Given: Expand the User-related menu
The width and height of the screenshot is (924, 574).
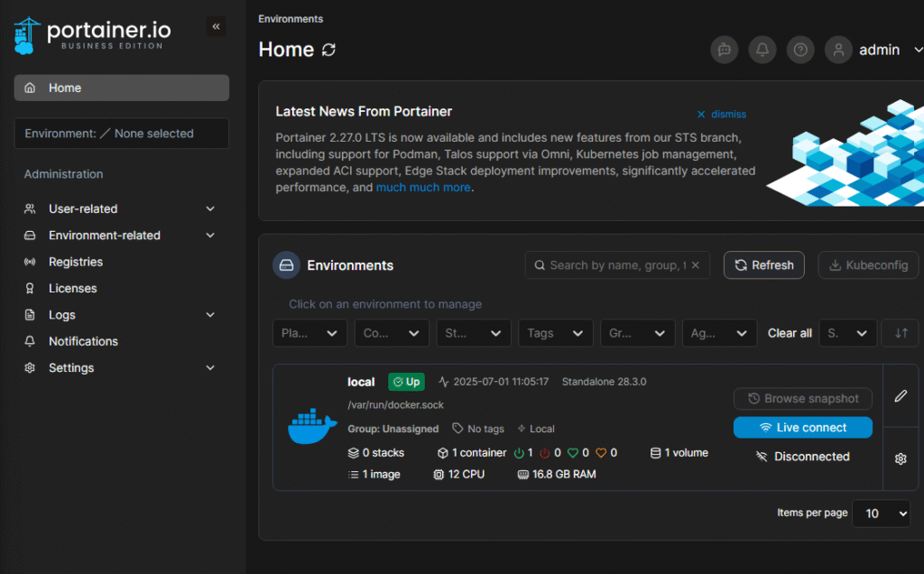Looking at the screenshot, I should pos(120,208).
